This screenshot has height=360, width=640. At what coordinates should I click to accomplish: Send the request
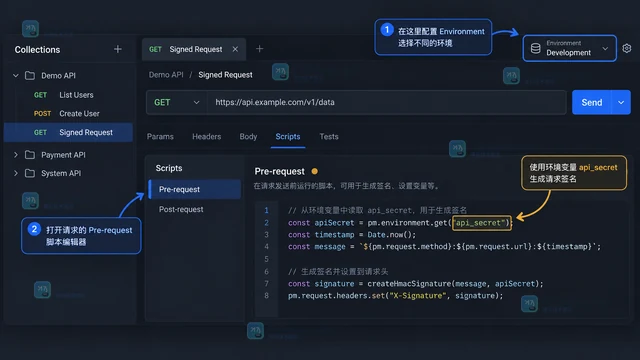[x=591, y=102]
